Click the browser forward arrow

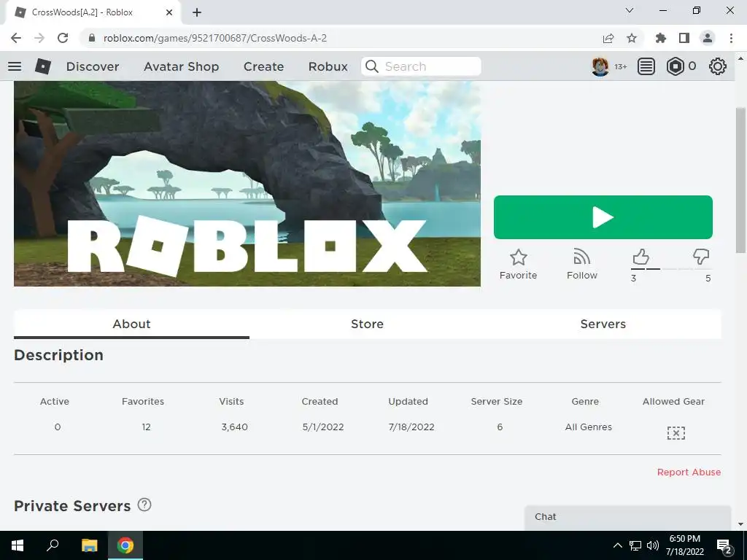(39, 38)
